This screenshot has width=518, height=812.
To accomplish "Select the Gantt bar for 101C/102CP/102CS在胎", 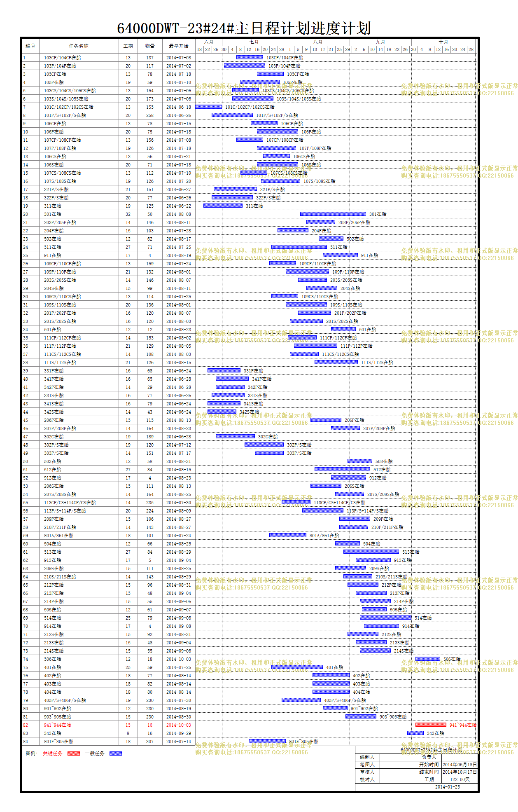I will tap(209, 107).
